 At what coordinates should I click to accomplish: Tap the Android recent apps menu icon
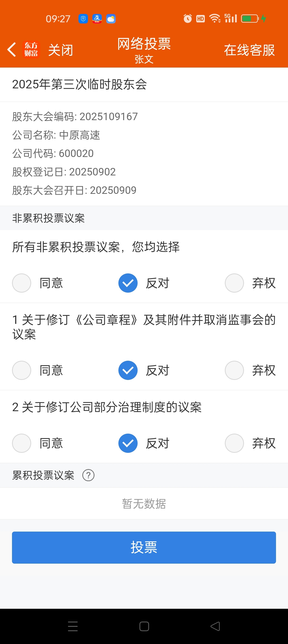73,626
